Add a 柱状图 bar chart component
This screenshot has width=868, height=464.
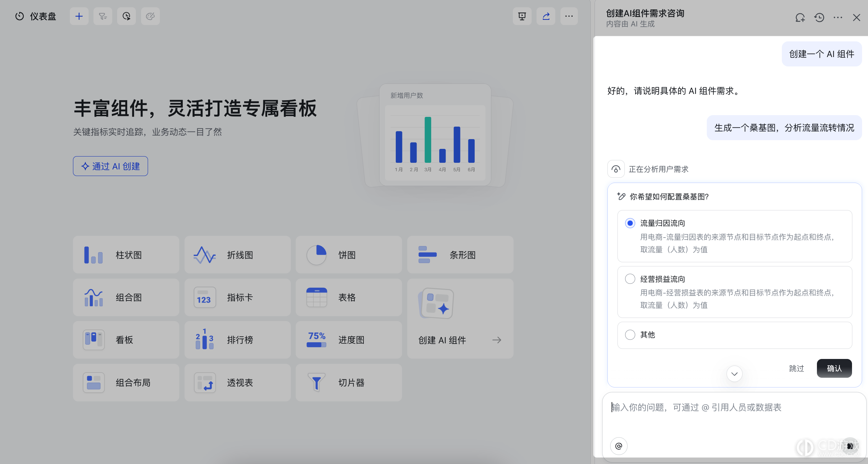126,255
